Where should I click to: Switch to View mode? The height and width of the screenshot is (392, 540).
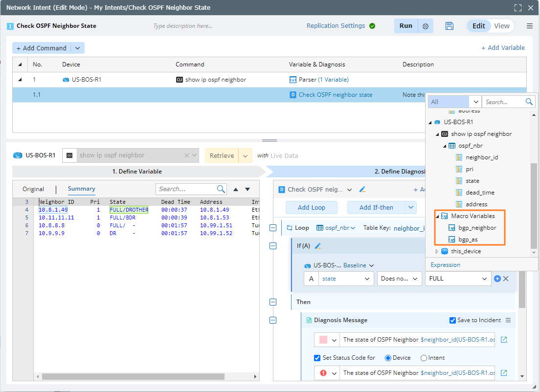pos(501,26)
